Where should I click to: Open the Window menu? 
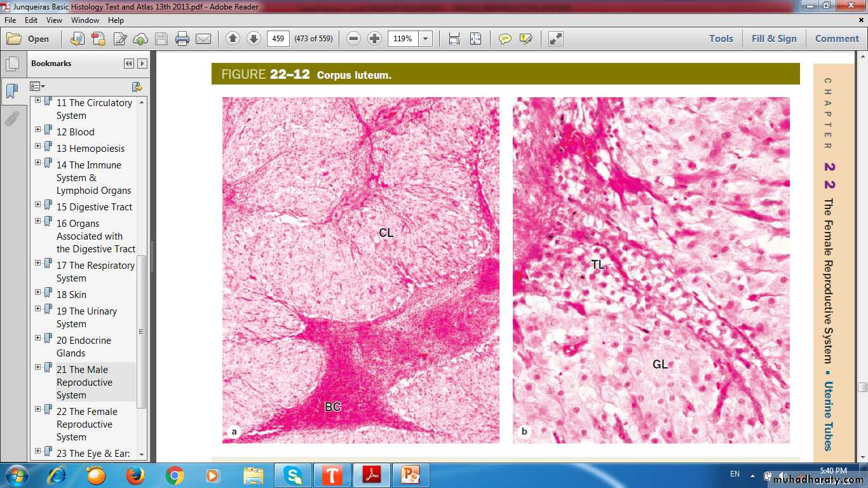pos(85,20)
